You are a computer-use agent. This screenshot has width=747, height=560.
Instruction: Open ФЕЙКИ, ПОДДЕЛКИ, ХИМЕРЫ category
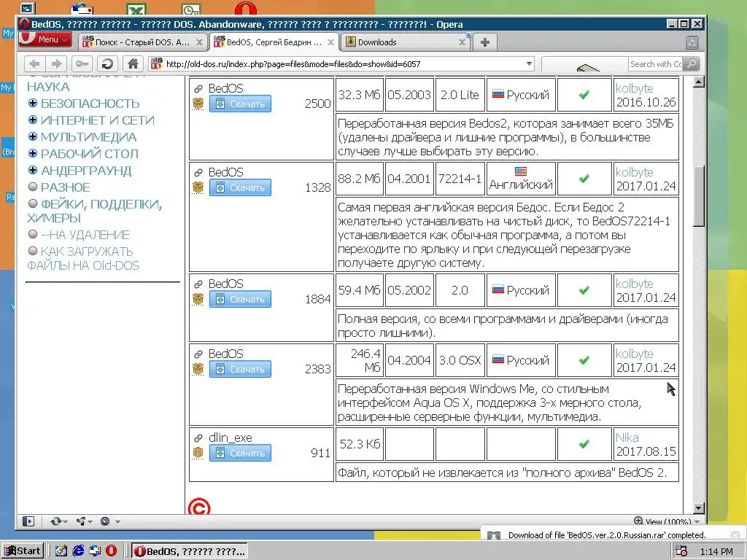pos(95,211)
